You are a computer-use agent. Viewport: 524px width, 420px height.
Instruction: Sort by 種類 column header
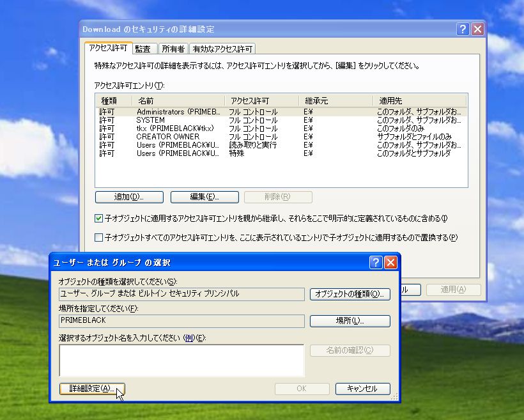114,100
